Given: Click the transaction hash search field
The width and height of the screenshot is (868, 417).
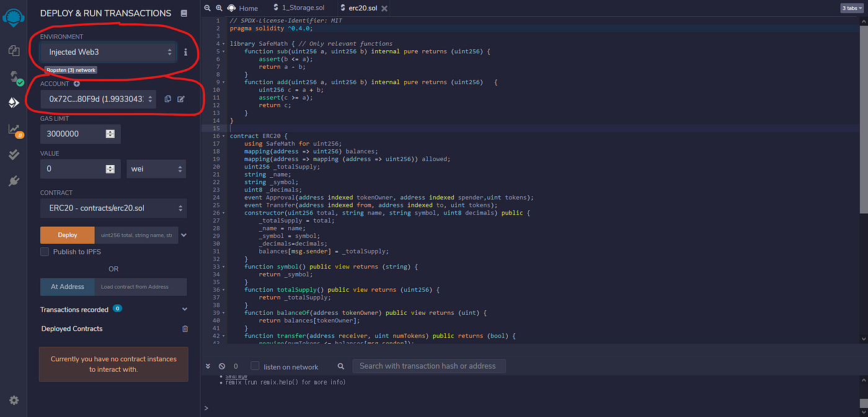Looking at the screenshot, I should point(429,366).
